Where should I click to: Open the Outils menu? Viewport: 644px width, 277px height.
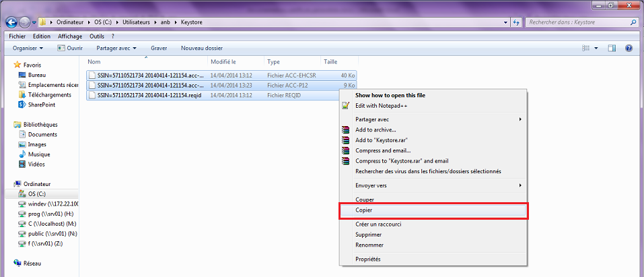(x=97, y=36)
